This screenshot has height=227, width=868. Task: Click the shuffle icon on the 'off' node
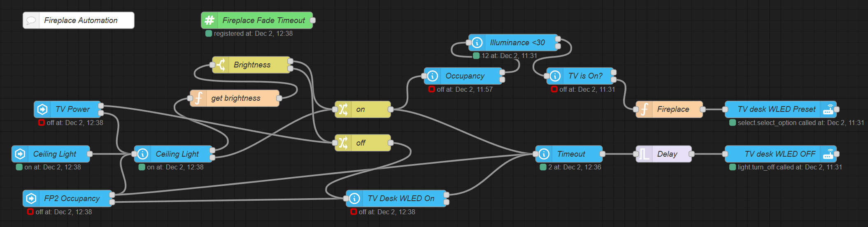click(343, 143)
